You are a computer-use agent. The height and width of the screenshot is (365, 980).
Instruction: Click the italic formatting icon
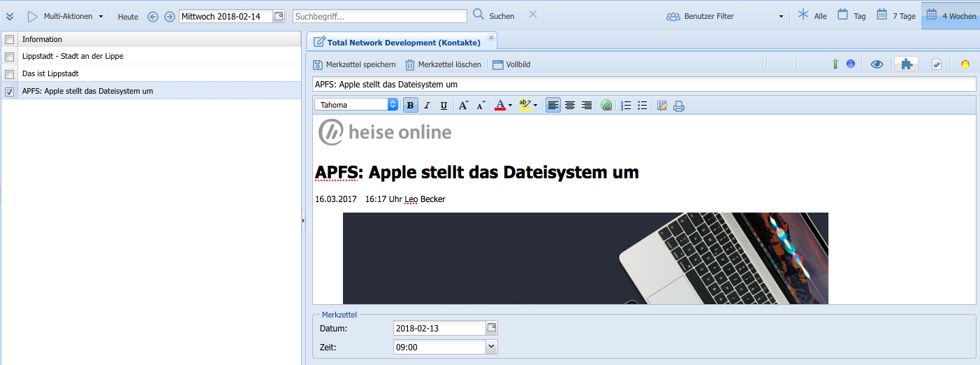coord(427,106)
